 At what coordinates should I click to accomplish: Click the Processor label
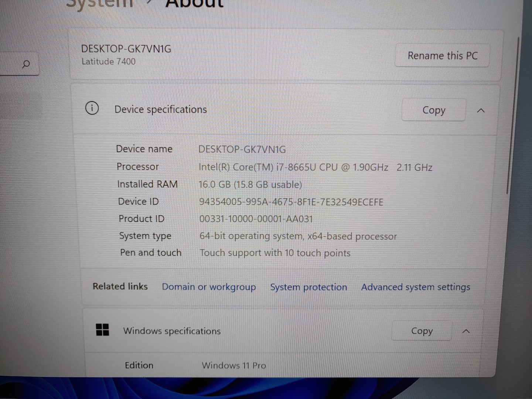tap(137, 167)
